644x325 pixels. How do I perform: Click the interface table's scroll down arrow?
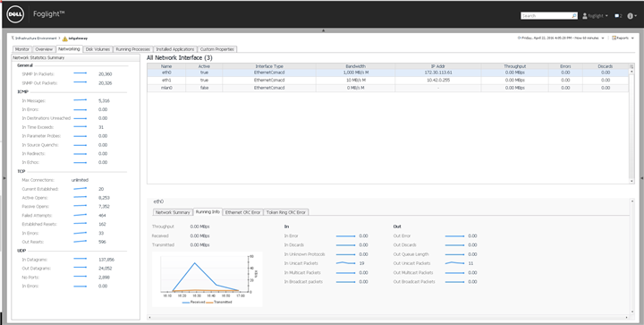(x=631, y=181)
